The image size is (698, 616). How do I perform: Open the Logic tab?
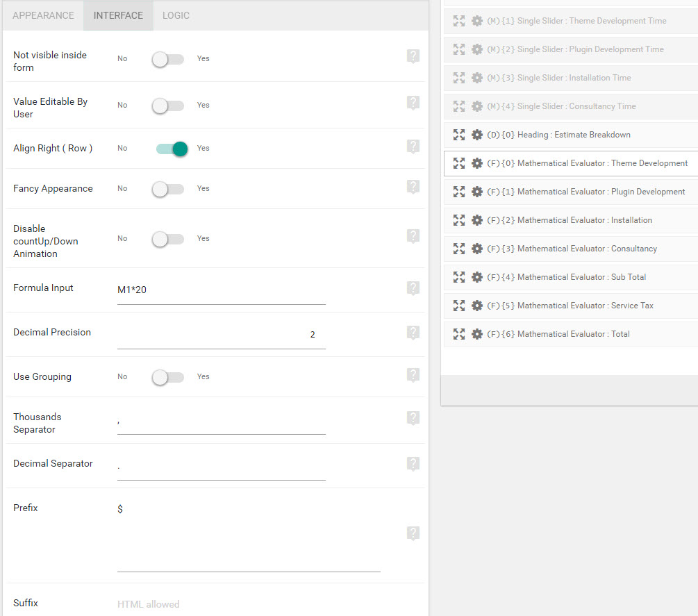click(x=176, y=15)
